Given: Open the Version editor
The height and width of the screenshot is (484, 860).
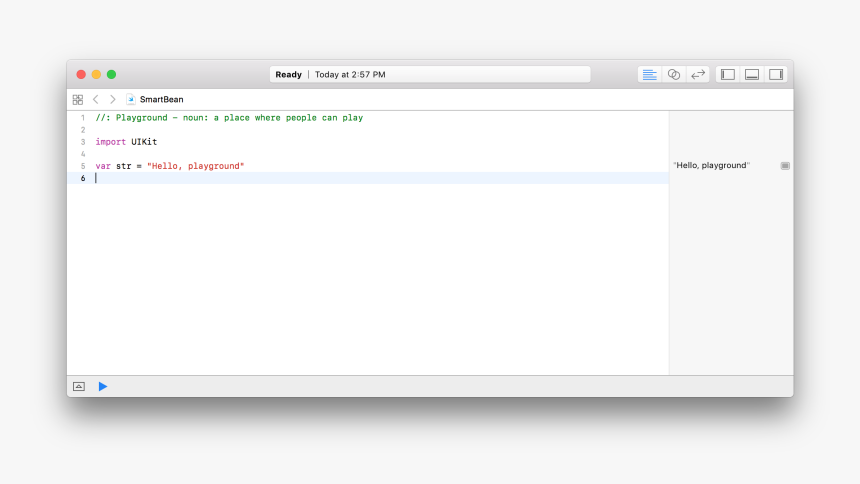Looking at the screenshot, I should point(698,74).
